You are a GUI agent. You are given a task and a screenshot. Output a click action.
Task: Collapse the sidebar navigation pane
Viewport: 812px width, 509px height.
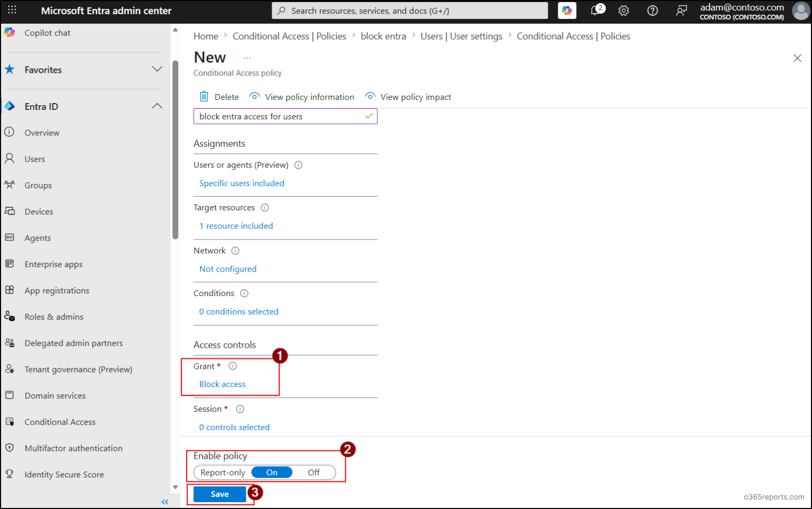pos(165,502)
